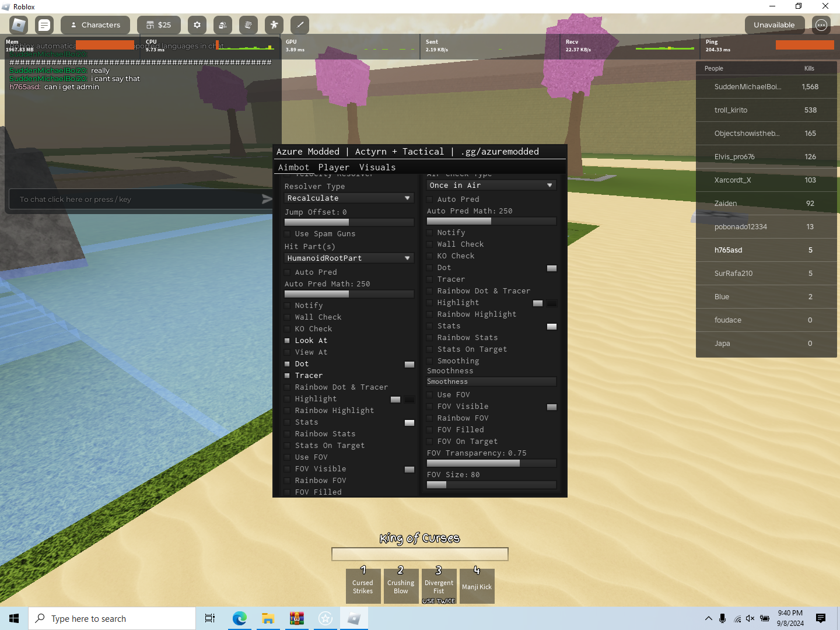Select h765asd in People list

pyautogui.click(x=766, y=250)
